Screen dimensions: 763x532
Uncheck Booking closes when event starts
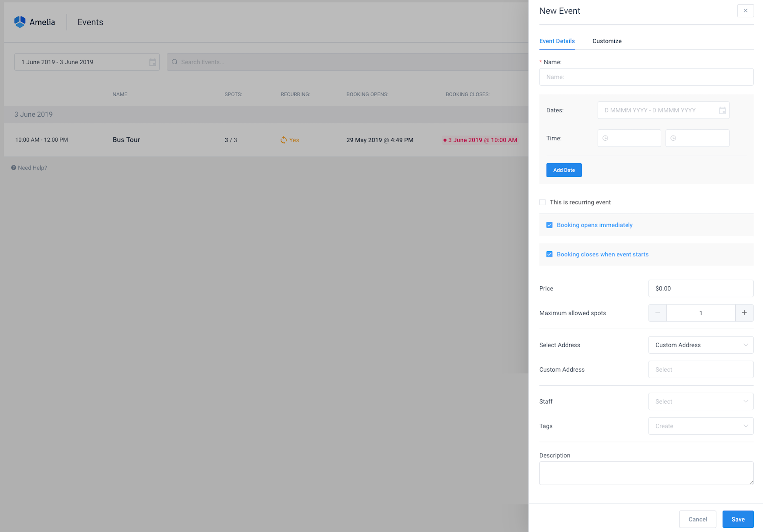(x=549, y=254)
